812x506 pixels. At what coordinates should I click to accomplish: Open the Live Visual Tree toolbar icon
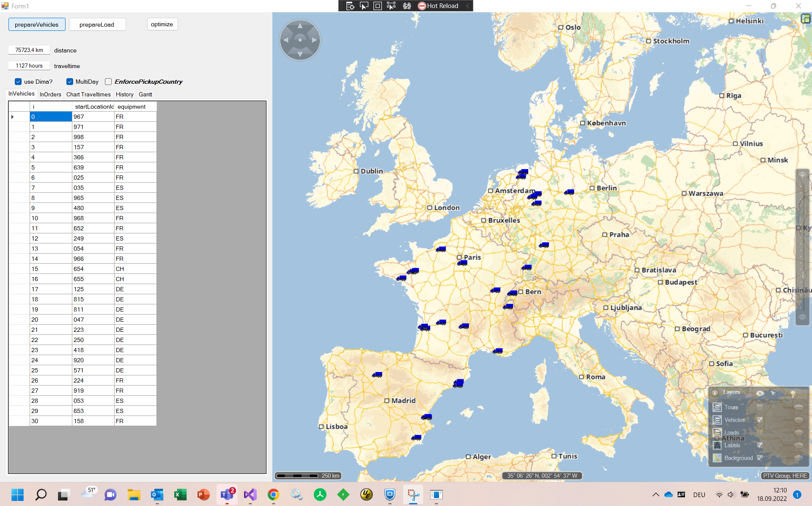tap(350, 6)
